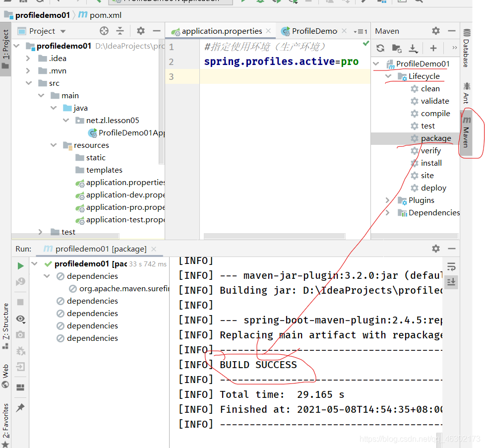Toggle 1: Project side tool window button
Screen dimensions: 485x448
(x=5, y=49)
